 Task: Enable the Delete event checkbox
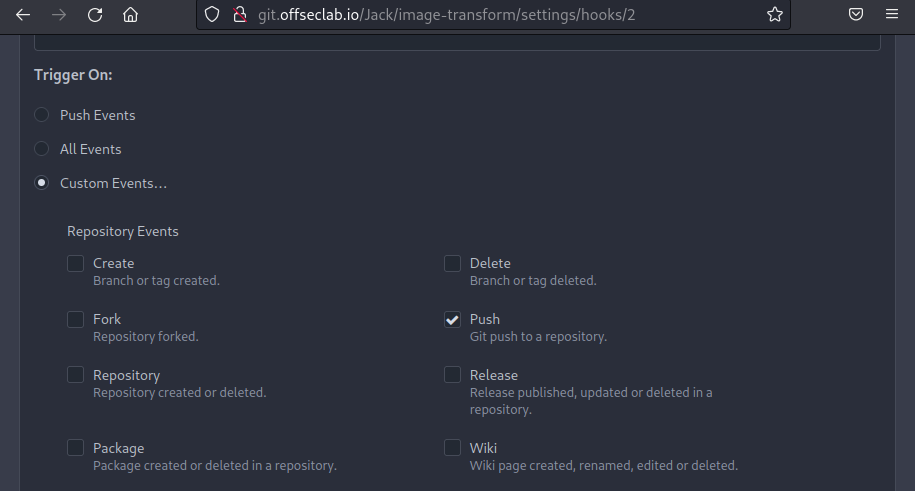(x=452, y=264)
